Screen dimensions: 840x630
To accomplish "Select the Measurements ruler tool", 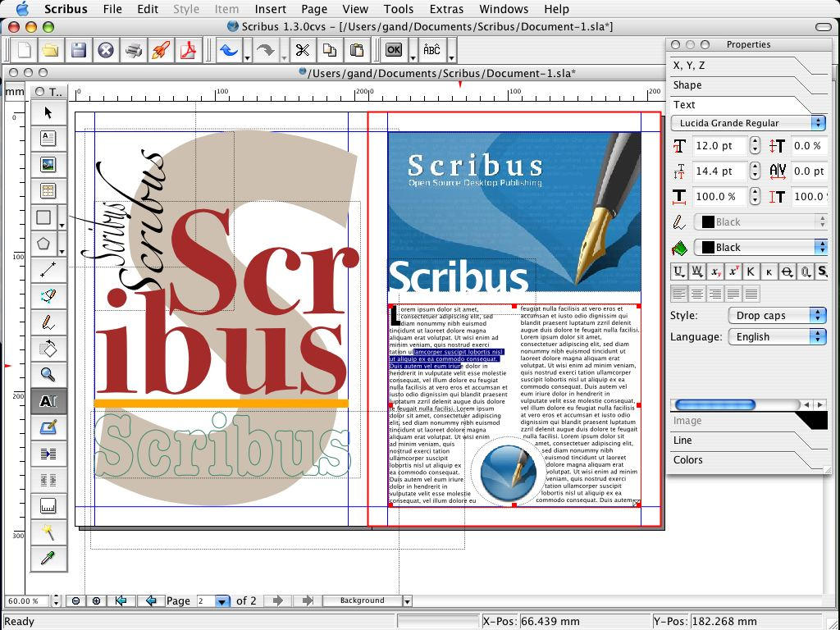I will coord(48,506).
